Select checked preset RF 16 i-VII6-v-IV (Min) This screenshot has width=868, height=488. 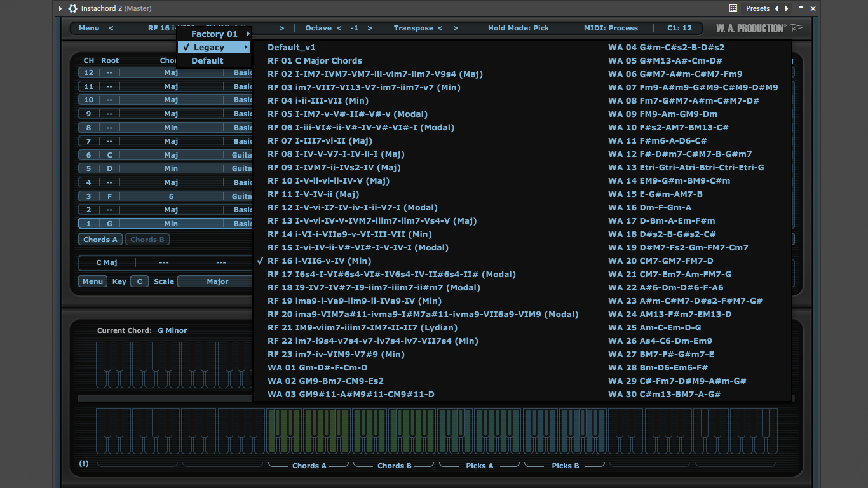coord(319,261)
